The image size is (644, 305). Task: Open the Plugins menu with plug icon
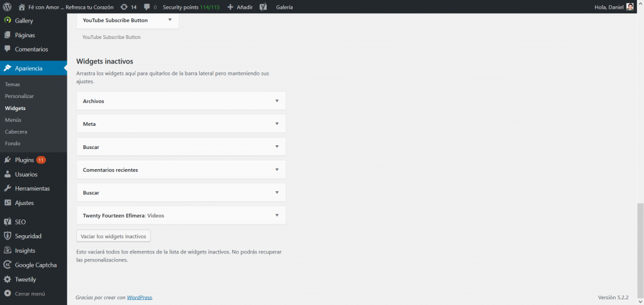24,160
